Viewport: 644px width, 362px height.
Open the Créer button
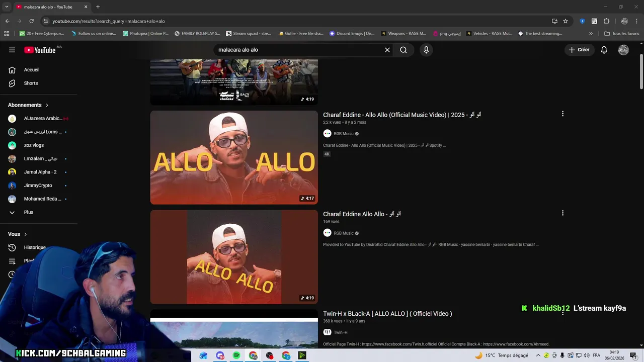(579, 50)
